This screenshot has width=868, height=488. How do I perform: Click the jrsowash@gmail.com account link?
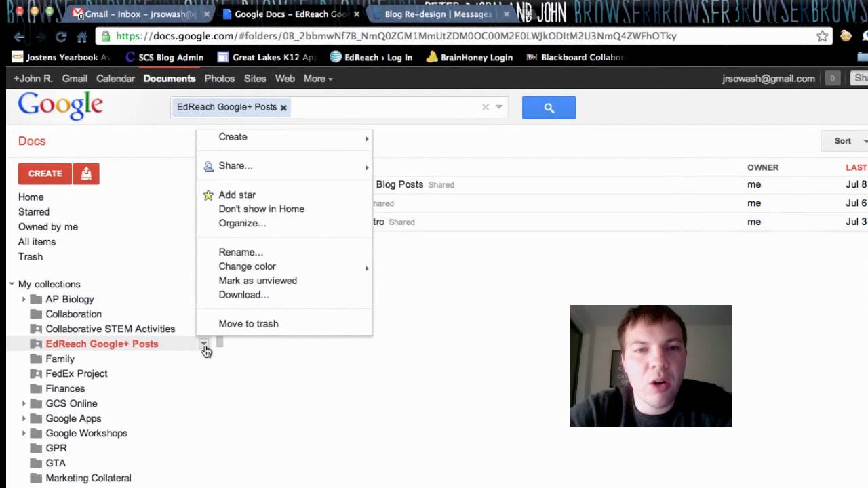tap(768, 79)
